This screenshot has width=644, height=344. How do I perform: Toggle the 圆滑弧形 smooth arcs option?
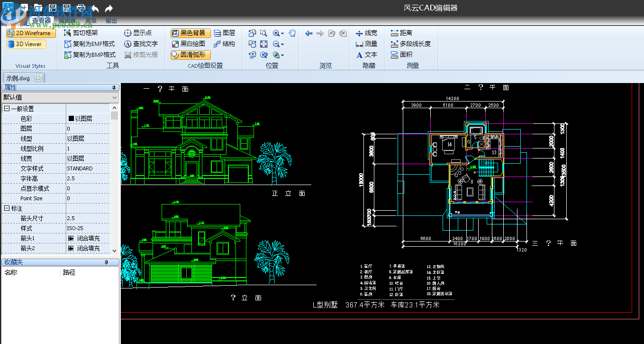[x=190, y=55]
